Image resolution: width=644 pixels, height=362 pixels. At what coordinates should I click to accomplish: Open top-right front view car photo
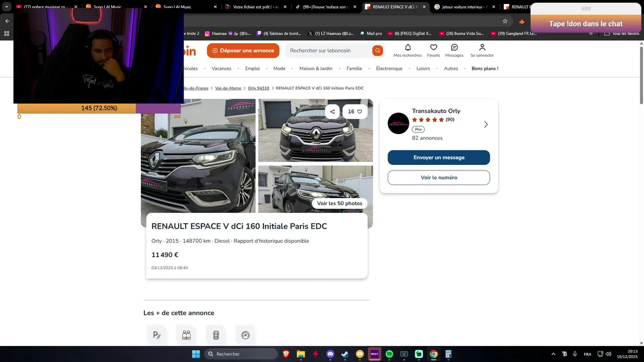point(315,130)
